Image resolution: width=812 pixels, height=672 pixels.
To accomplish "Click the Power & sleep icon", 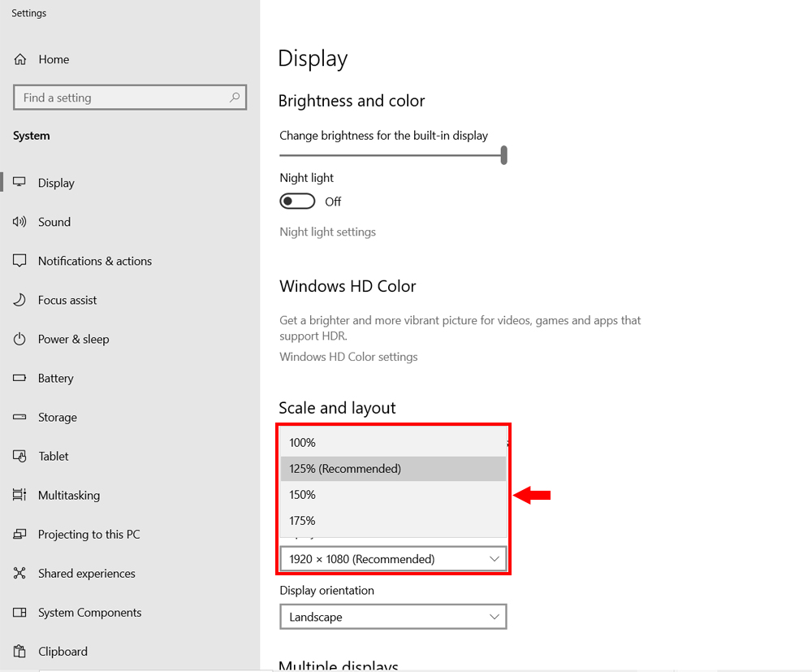I will pyautogui.click(x=20, y=339).
